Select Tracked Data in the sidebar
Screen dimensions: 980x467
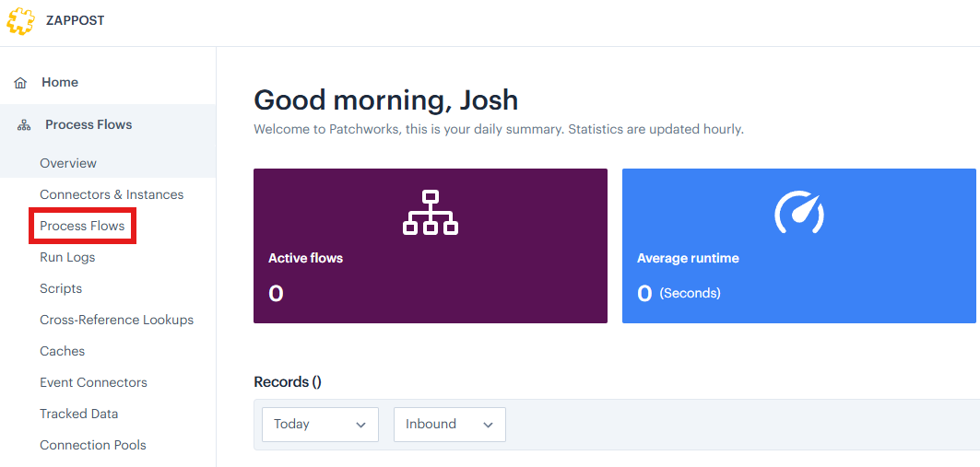pyautogui.click(x=78, y=414)
